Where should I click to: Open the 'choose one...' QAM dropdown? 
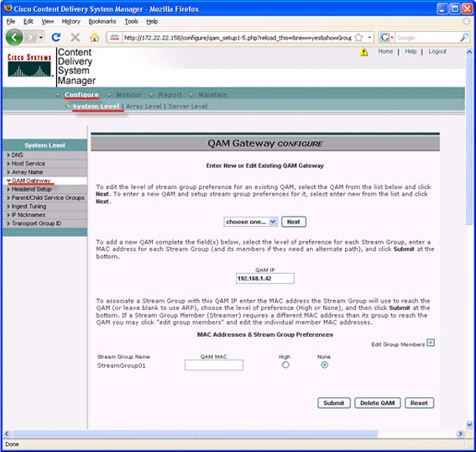point(250,222)
